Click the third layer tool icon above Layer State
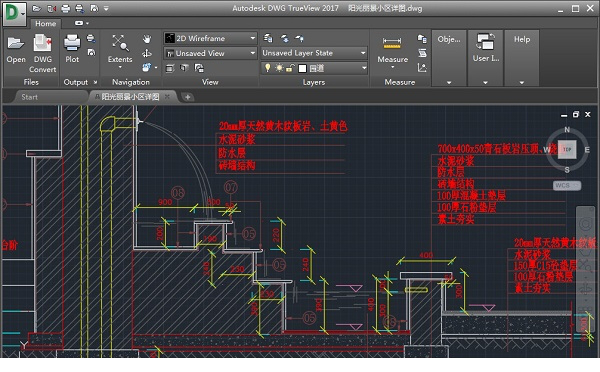This screenshot has height=372, width=600. point(299,38)
